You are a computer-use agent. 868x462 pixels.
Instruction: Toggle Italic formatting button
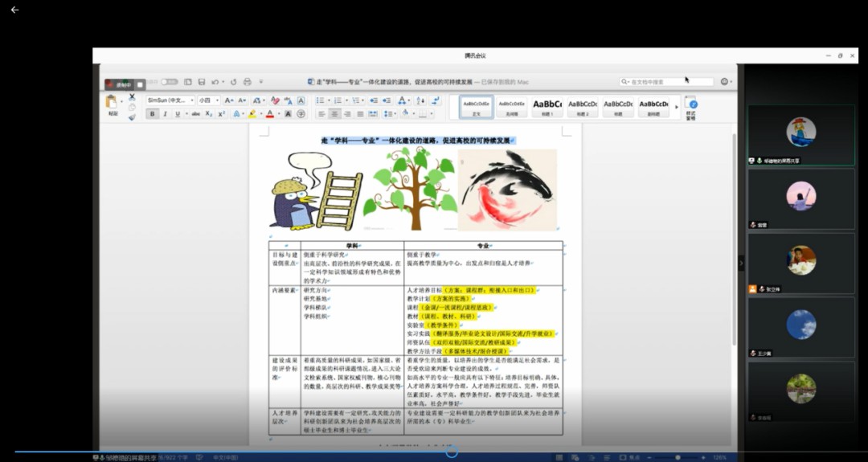pos(166,114)
